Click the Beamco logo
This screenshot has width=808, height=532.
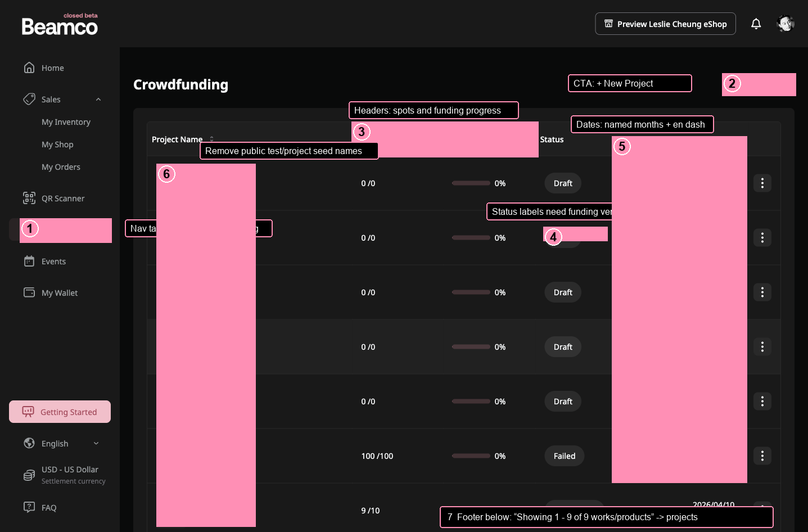(x=60, y=26)
